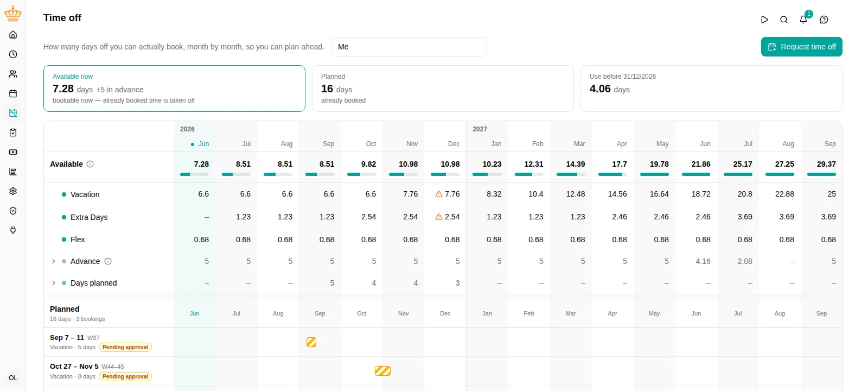Image resolution: width=868 pixels, height=391 pixels.
Task: Open the calendar icon in the sidebar
Action: coord(13,93)
